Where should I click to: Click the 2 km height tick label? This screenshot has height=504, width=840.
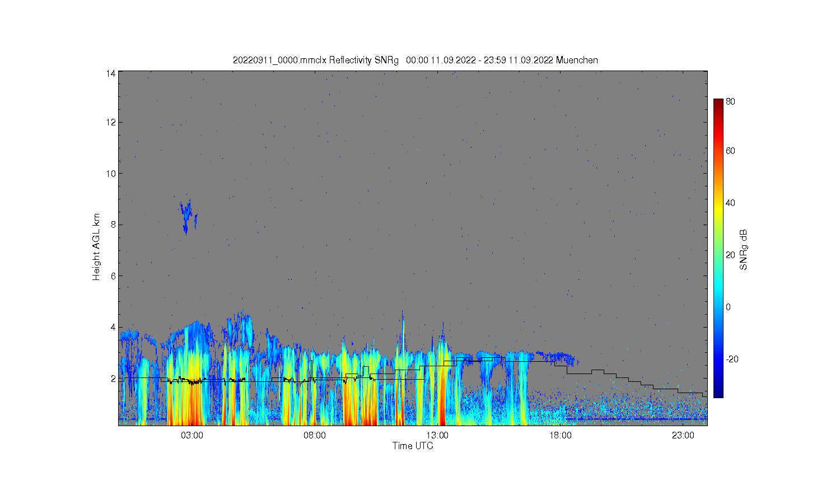click(x=113, y=379)
